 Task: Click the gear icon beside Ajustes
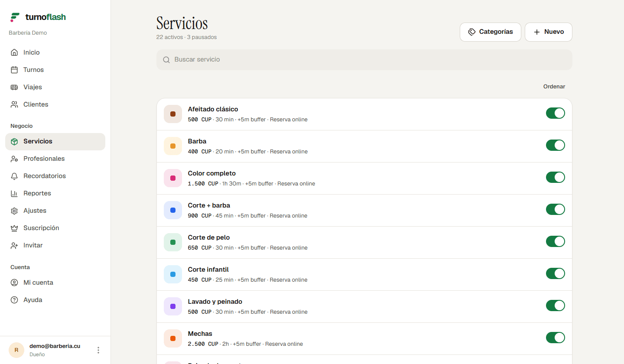click(14, 211)
